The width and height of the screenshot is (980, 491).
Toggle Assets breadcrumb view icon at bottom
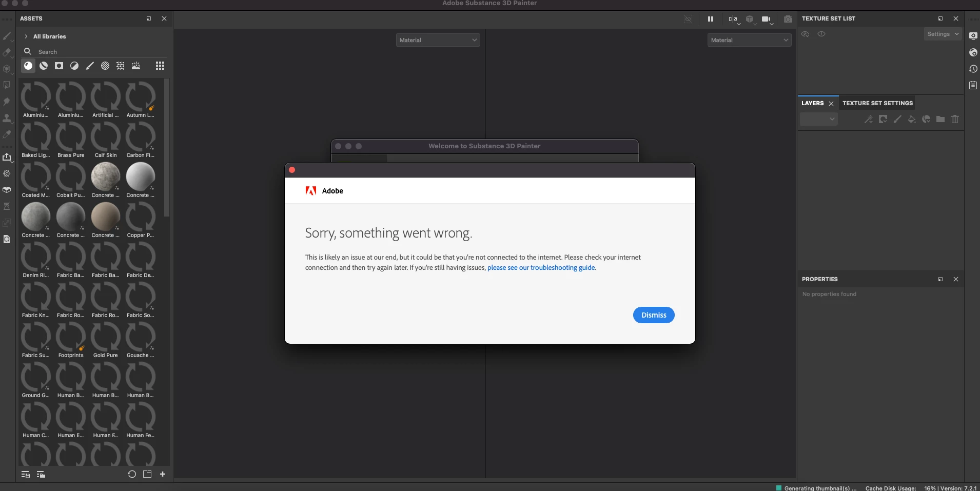[x=41, y=475]
